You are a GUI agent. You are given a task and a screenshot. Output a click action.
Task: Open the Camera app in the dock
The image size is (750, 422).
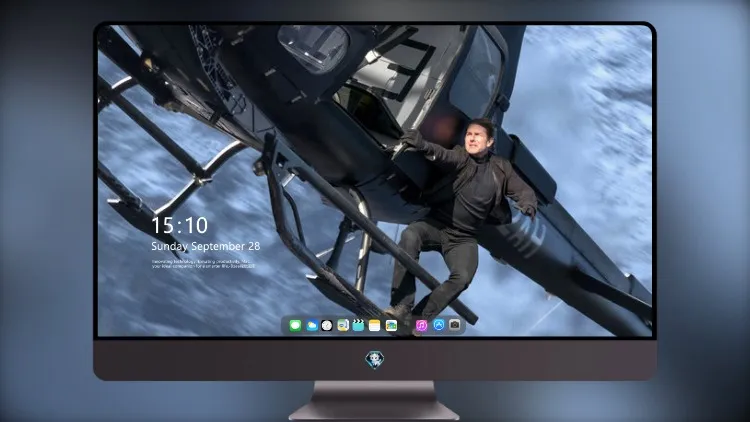point(455,325)
